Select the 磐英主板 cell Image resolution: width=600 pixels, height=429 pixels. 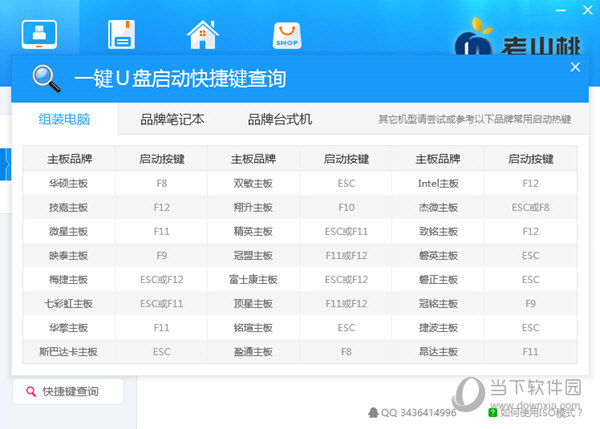point(438,256)
